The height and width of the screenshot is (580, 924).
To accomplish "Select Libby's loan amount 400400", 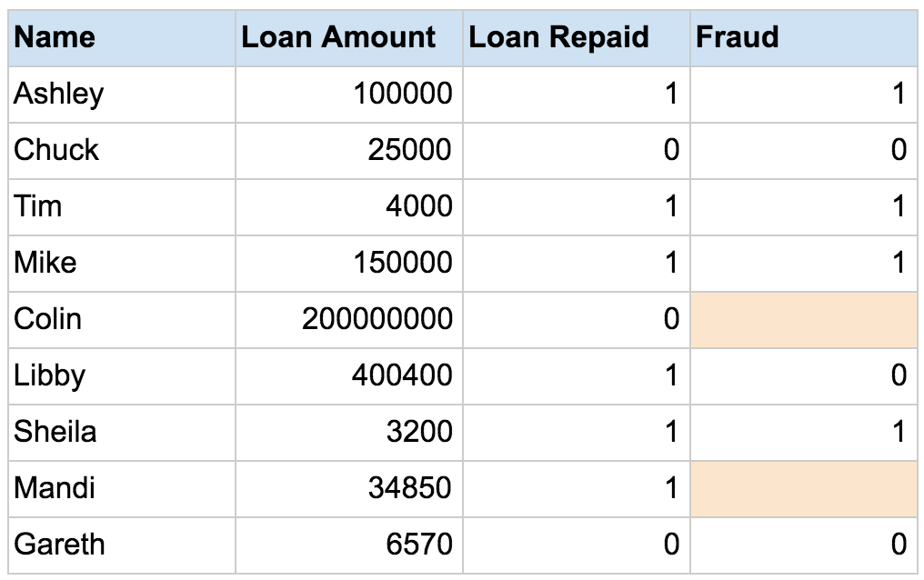I will [x=348, y=375].
